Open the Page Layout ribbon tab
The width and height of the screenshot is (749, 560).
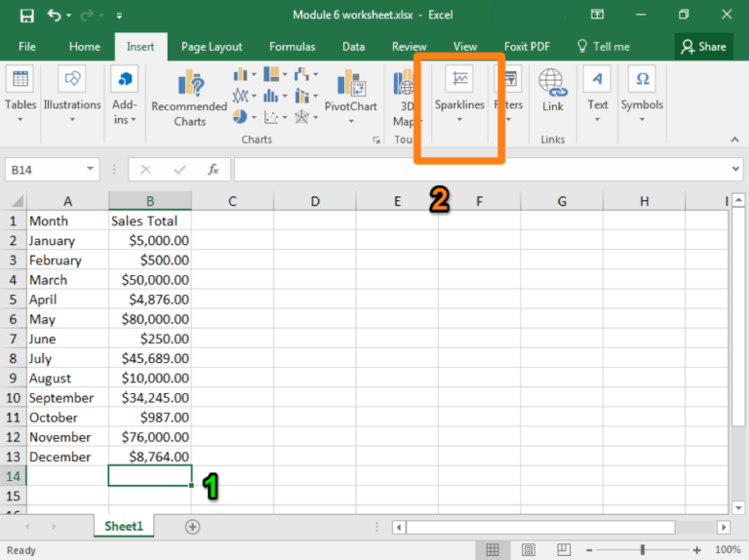click(212, 47)
